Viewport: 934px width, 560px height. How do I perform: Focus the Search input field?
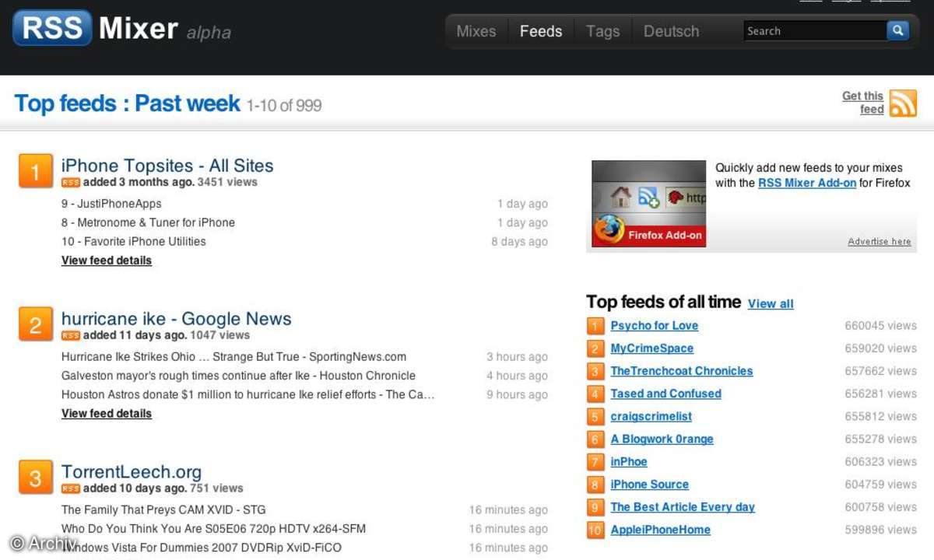click(815, 31)
